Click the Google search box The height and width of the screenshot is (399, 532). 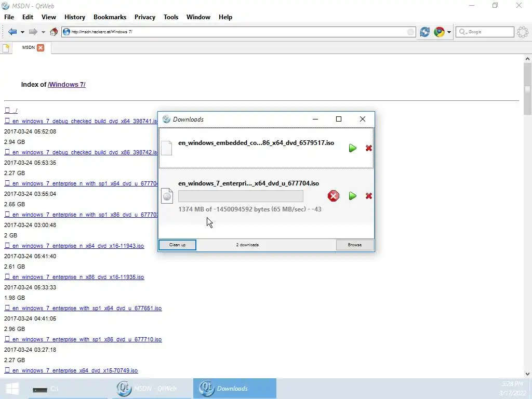pyautogui.click(x=485, y=32)
